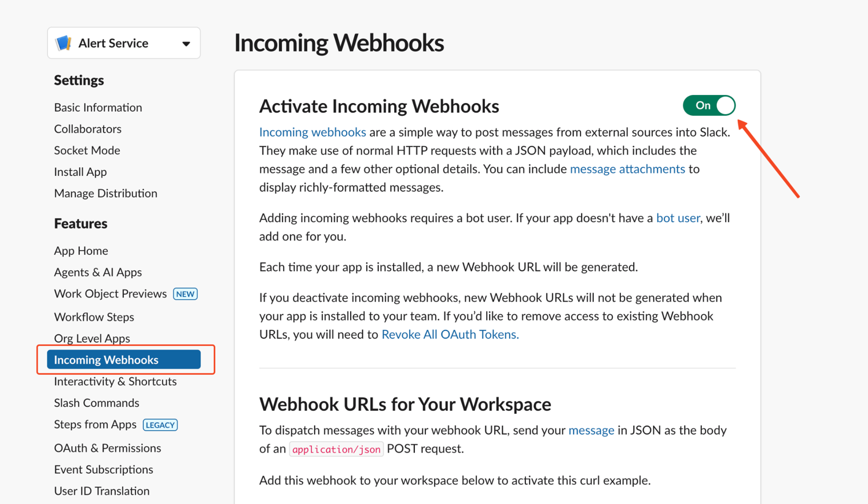The image size is (868, 504).
Task: Click the Incoming Webhooks page title
Action: pyautogui.click(x=339, y=43)
